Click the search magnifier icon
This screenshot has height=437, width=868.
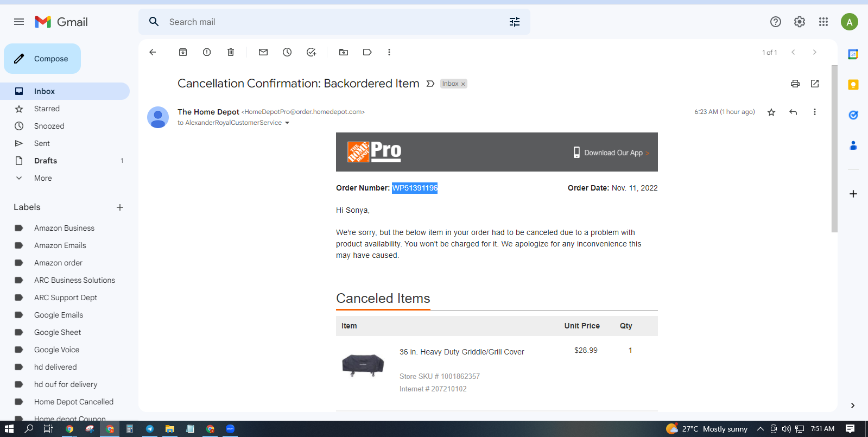pos(154,22)
